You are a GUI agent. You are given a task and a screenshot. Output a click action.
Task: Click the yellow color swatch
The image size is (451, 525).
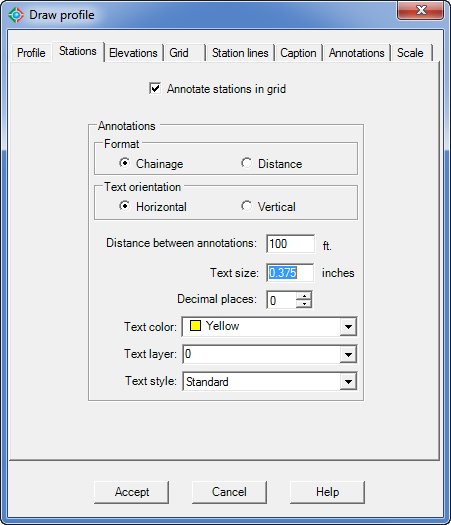195,326
